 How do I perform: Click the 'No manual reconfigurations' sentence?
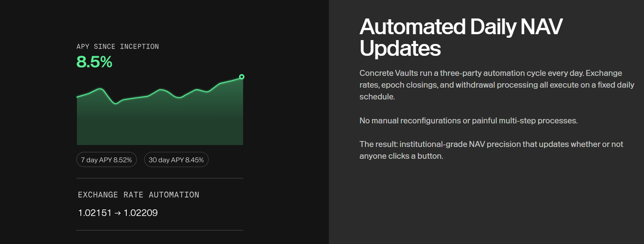tap(469, 121)
